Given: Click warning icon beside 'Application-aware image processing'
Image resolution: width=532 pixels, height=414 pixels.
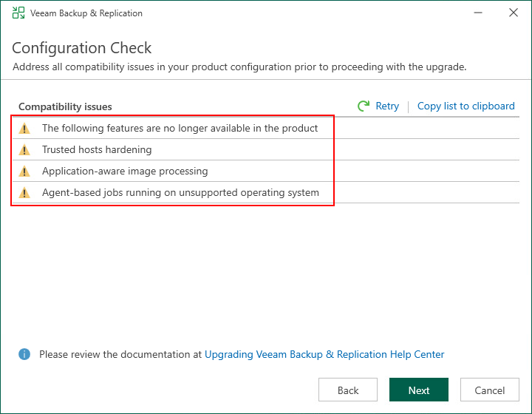Looking at the screenshot, I should (x=25, y=172).
